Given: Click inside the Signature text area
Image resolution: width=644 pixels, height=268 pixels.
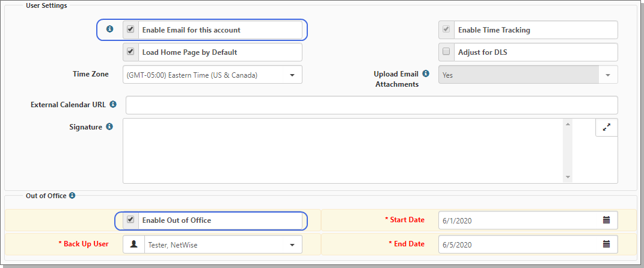Looking at the screenshot, I should (343, 151).
